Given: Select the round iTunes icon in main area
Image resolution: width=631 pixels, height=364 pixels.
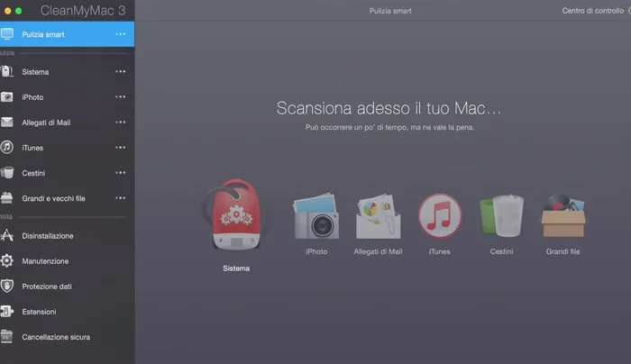Looking at the screenshot, I should tap(440, 216).
